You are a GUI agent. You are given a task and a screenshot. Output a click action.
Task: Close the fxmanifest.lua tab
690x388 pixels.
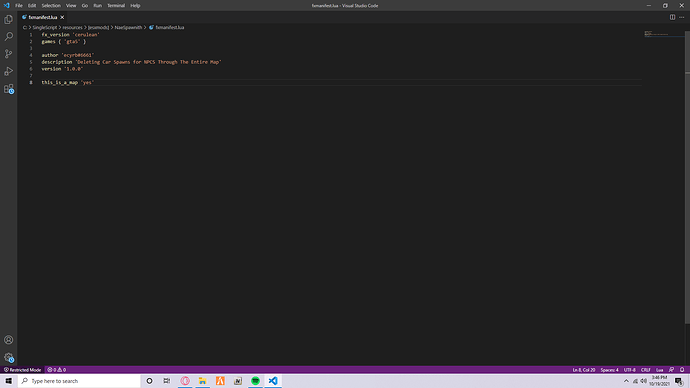click(62, 17)
